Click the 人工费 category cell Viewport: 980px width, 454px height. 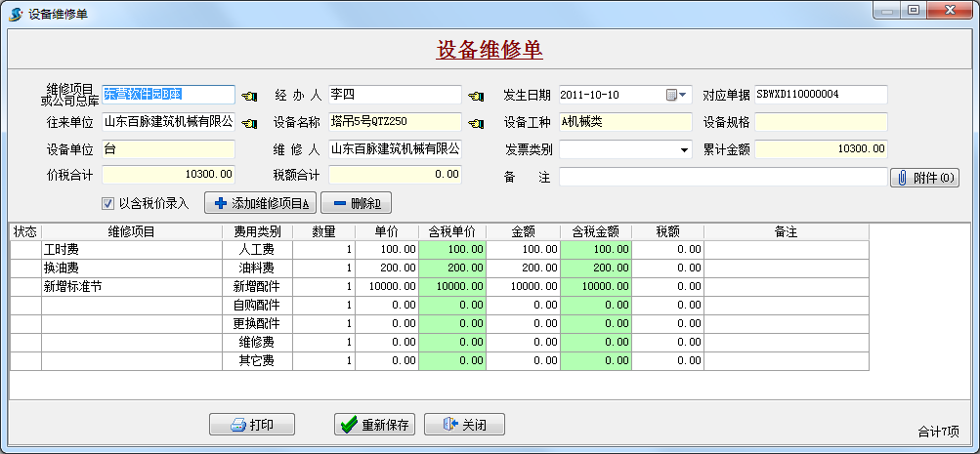tap(258, 250)
